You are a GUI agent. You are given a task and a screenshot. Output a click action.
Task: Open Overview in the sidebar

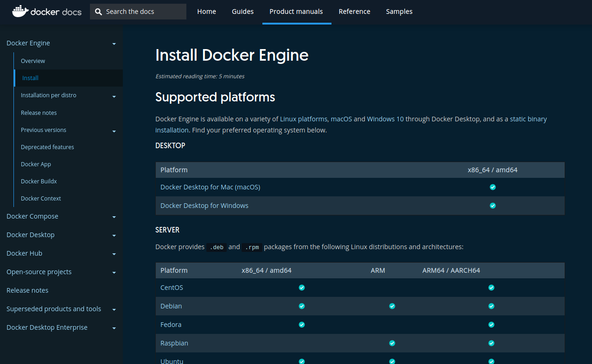click(x=33, y=61)
